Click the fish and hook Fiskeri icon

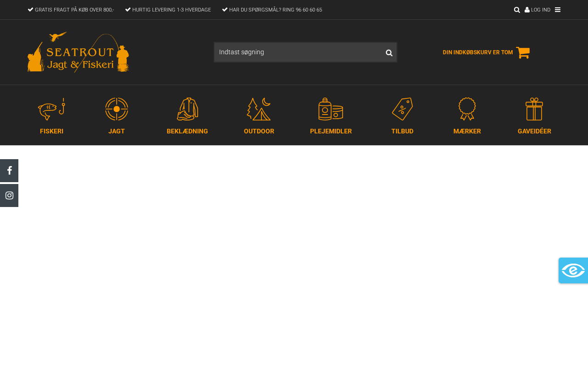(51, 109)
